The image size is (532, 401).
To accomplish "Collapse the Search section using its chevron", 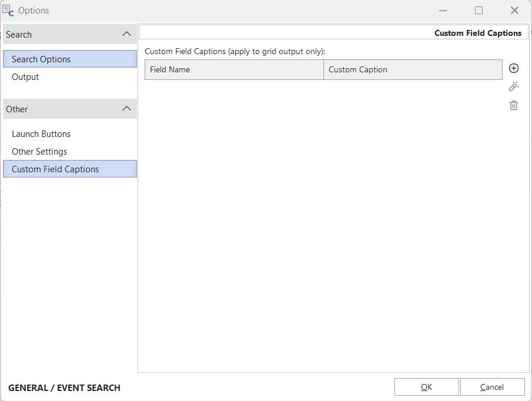I will coord(126,34).
